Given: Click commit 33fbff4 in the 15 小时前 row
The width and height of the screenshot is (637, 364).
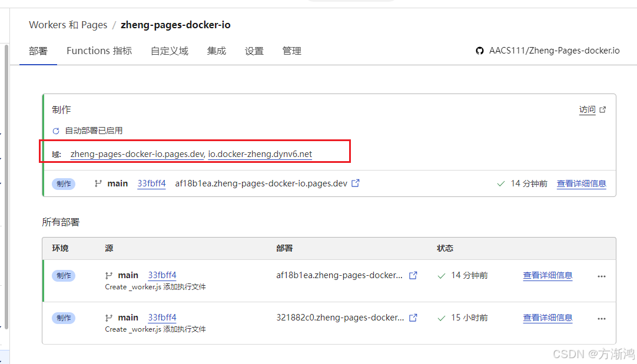Looking at the screenshot, I should (x=162, y=318).
